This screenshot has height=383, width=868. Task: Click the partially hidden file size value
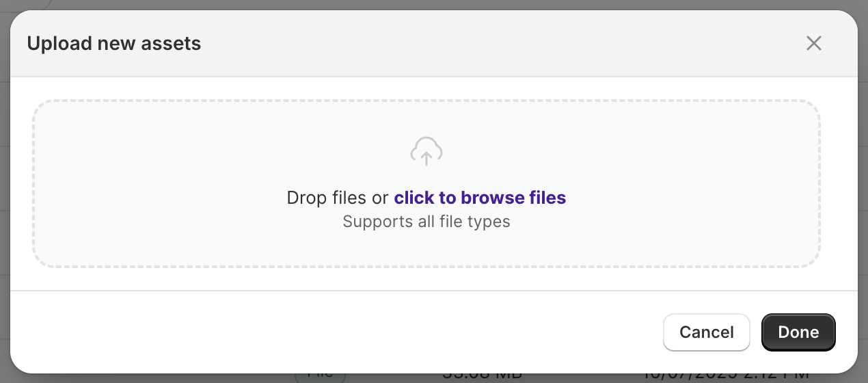[x=482, y=376]
